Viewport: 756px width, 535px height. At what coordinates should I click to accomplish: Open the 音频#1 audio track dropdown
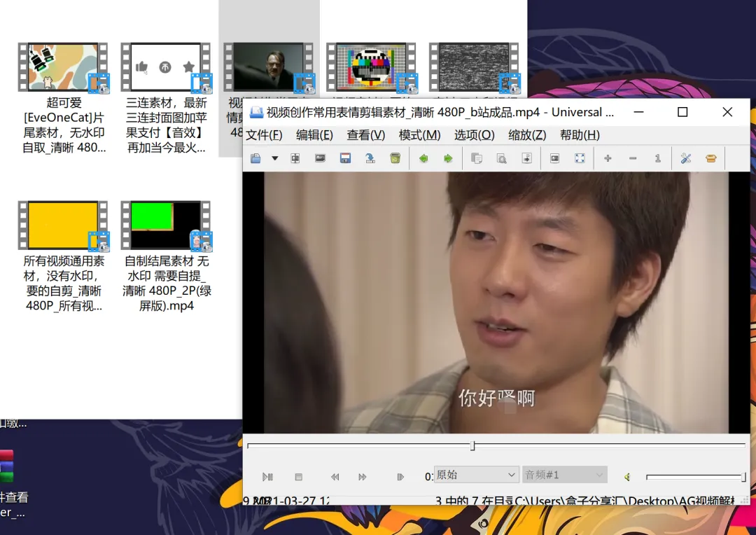click(564, 475)
